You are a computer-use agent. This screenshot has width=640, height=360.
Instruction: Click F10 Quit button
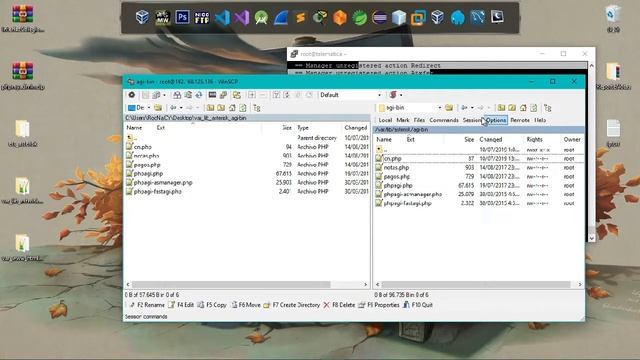coord(418,305)
